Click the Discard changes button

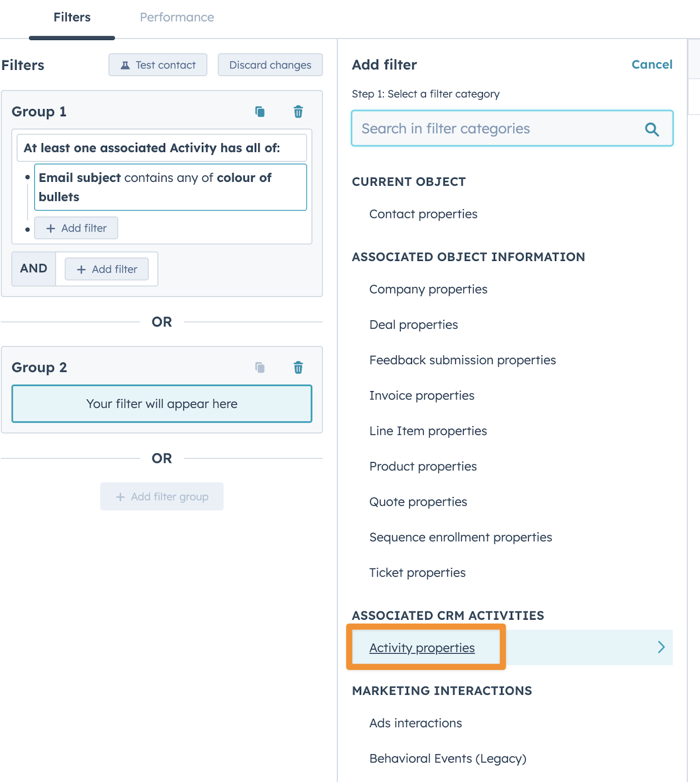click(x=270, y=65)
